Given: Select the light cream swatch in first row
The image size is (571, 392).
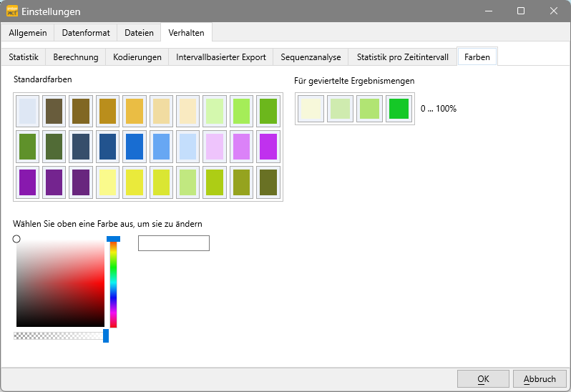Looking at the screenshot, I should click(187, 111).
